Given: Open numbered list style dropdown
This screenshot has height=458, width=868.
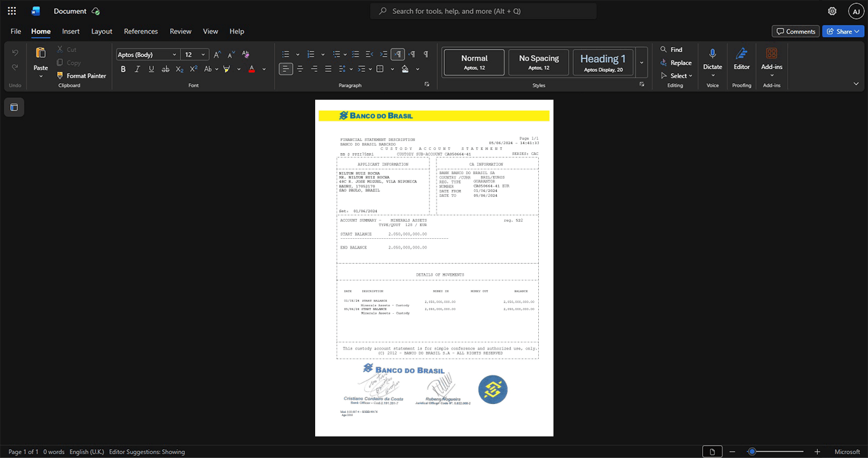Looking at the screenshot, I should [322, 54].
